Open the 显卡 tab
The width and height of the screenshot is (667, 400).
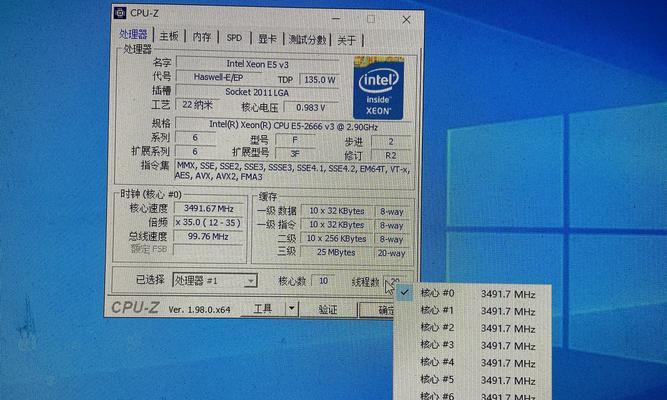[267, 39]
